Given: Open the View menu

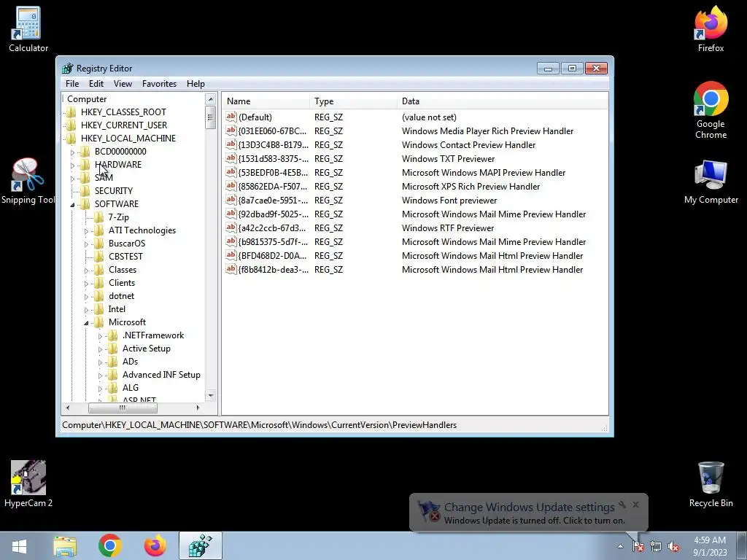Looking at the screenshot, I should (123, 84).
